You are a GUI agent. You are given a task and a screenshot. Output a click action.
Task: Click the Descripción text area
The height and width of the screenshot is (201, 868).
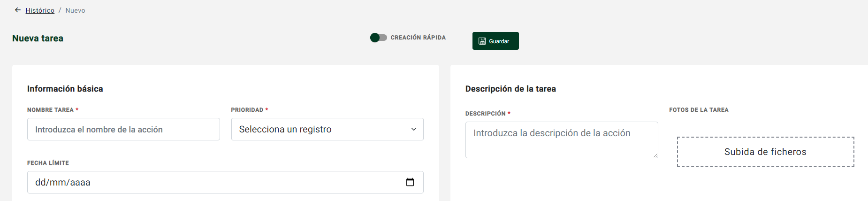[x=562, y=140]
